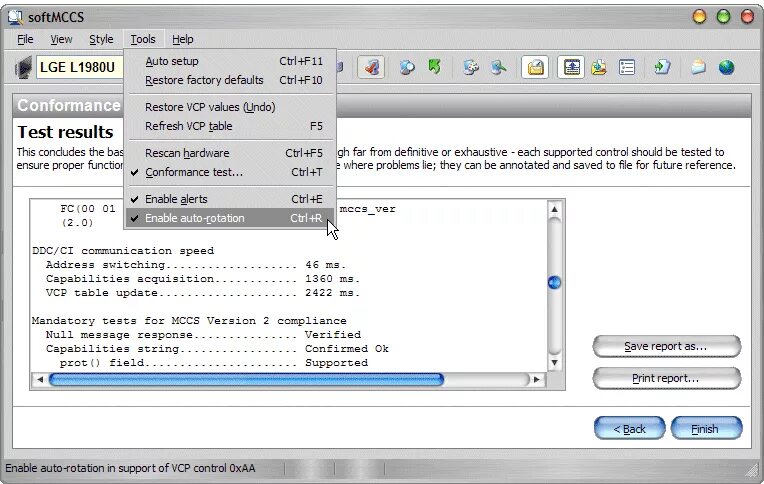764x484 pixels.
Task: Click the yellow minimize window button
Action: point(699,17)
